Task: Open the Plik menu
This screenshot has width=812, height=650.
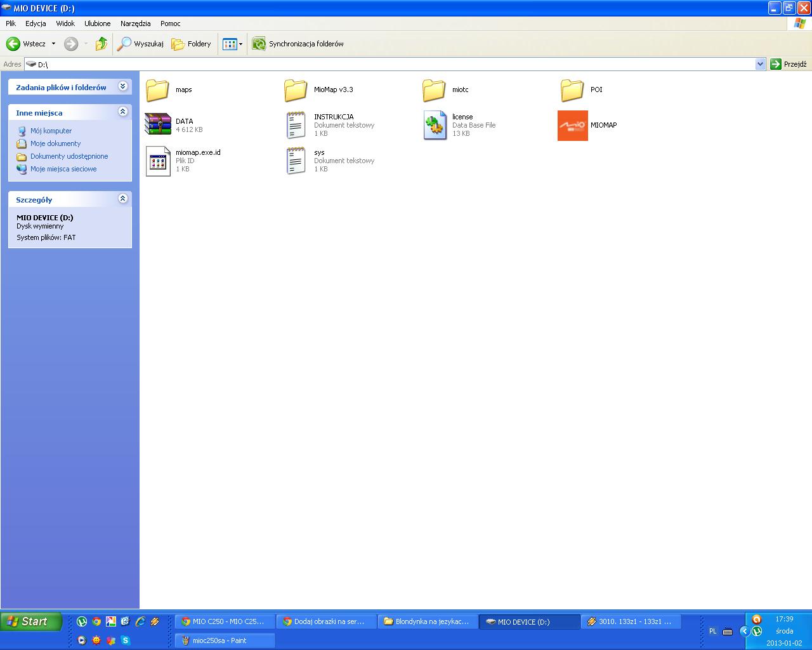Action: [11, 23]
